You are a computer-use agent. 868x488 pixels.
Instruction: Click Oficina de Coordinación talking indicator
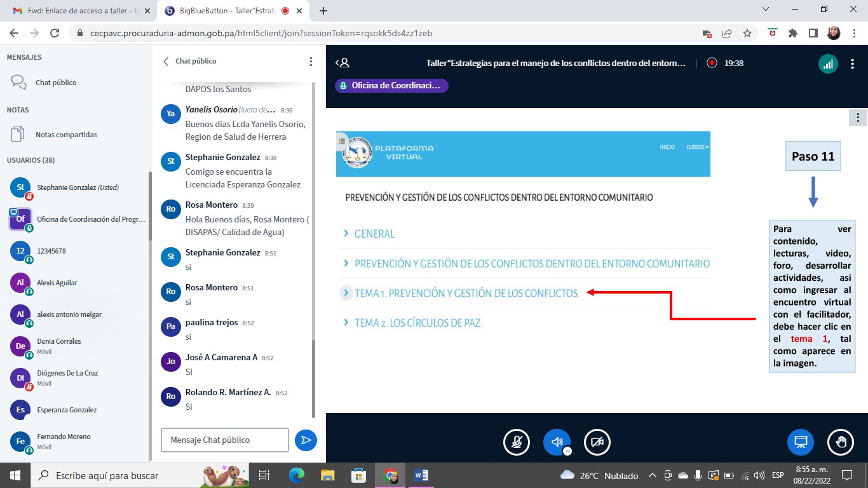391,86
